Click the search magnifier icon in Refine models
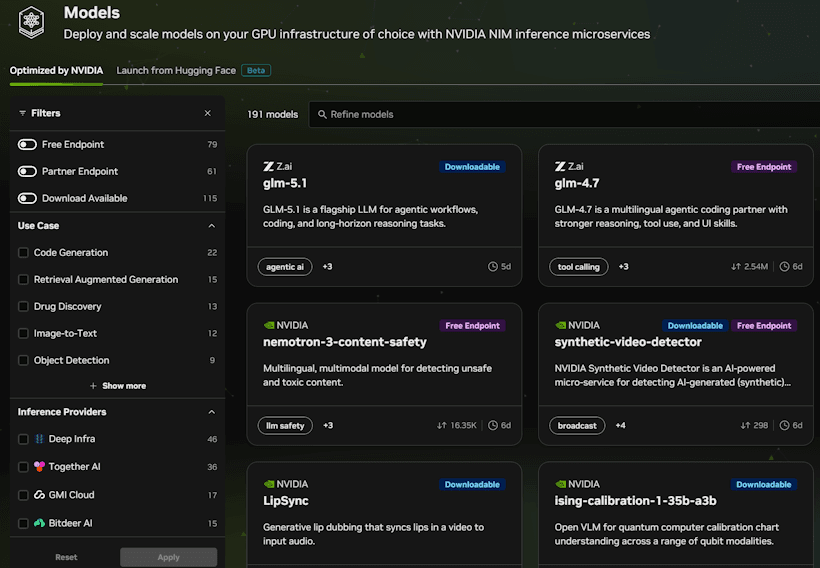The width and height of the screenshot is (820, 568). pyautogui.click(x=322, y=115)
